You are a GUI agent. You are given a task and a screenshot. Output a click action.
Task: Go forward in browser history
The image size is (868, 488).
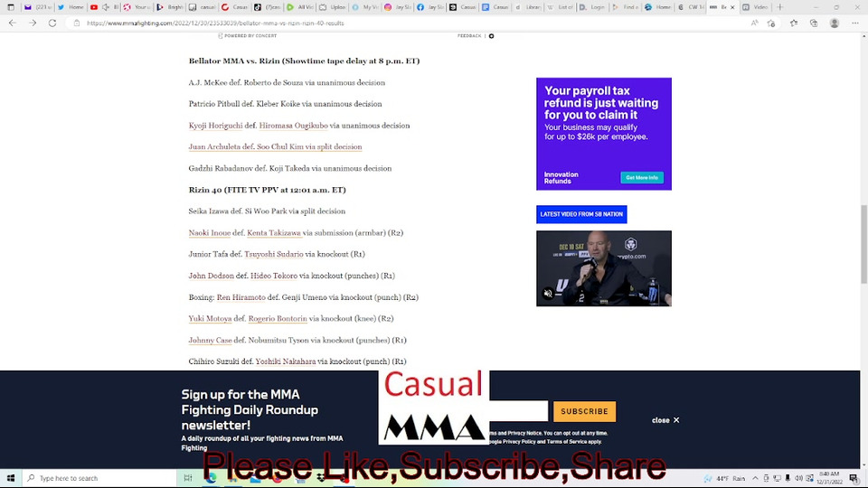[33, 23]
